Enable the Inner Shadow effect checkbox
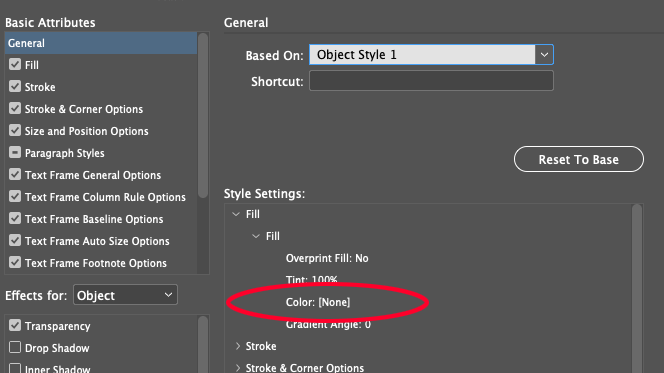Screen dimensions: 664x373 15,368
